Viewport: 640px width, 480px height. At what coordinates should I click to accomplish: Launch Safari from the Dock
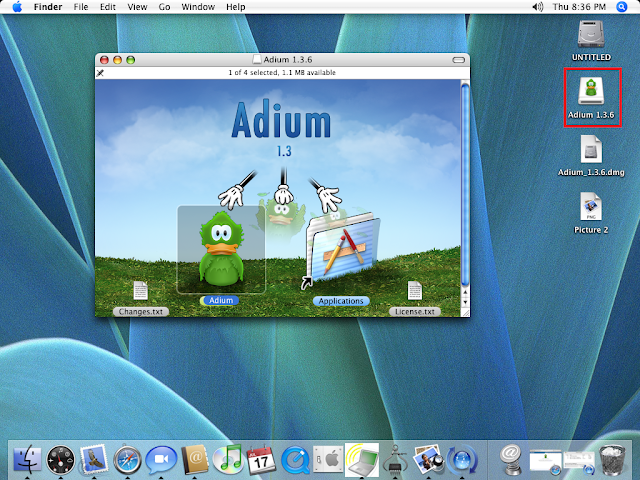127,460
